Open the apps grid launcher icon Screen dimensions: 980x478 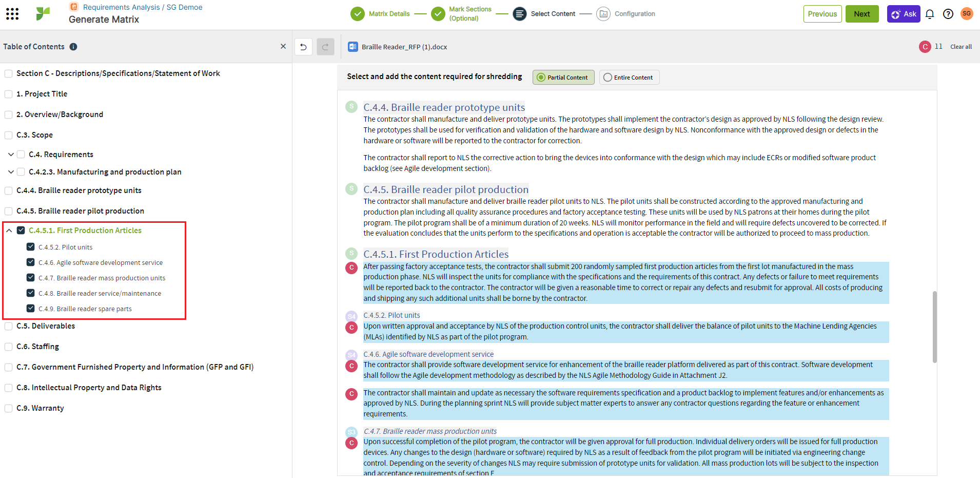(x=12, y=14)
